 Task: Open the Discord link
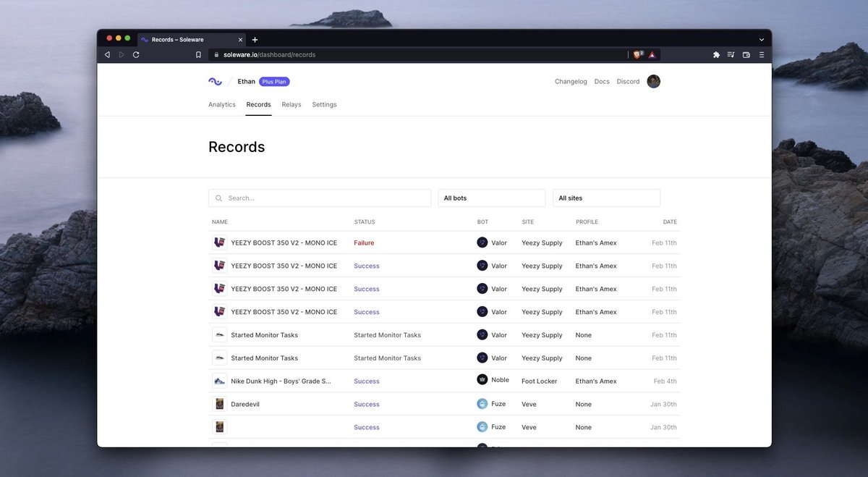(x=628, y=82)
